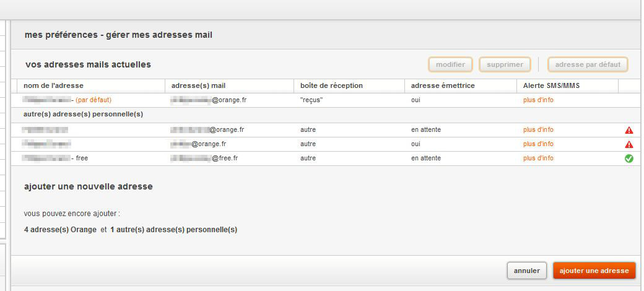Viewport: 644px width, 291px height.
Task: Click the warning icon on the pending orange.fr row
Action: [x=629, y=130]
